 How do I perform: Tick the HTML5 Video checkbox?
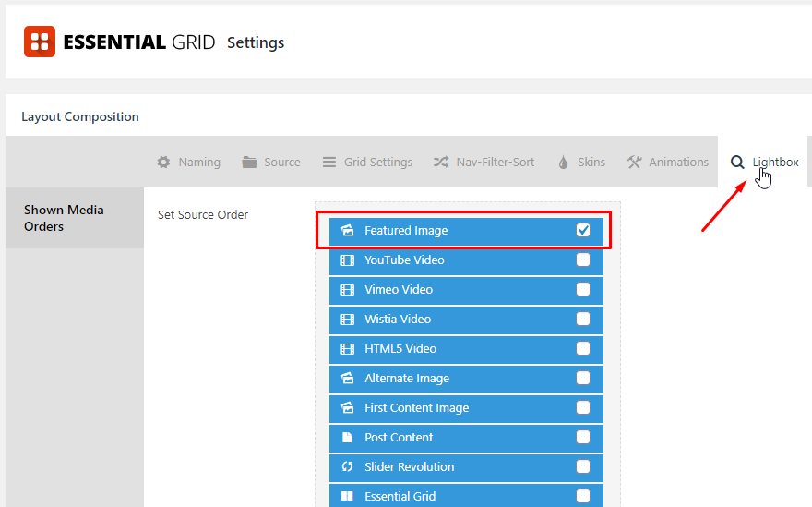pos(583,348)
